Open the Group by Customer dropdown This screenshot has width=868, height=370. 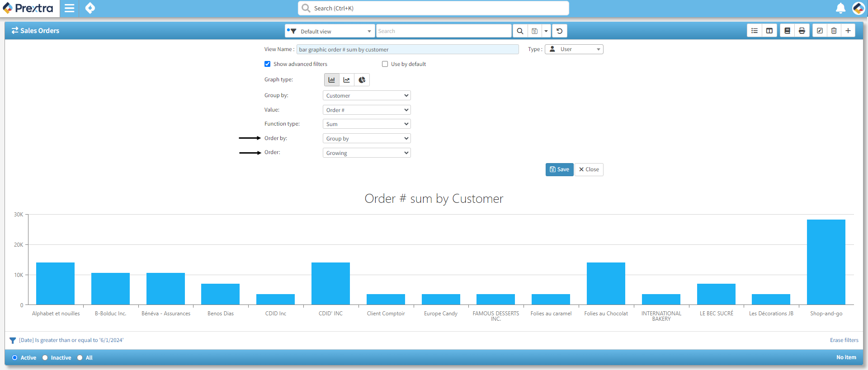click(x=367, y=96)
